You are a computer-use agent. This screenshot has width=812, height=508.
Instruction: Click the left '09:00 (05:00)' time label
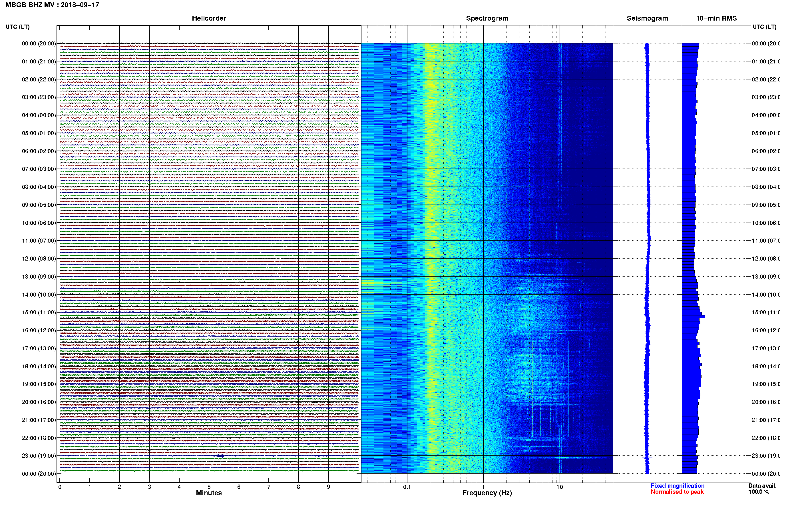(39, 205)
